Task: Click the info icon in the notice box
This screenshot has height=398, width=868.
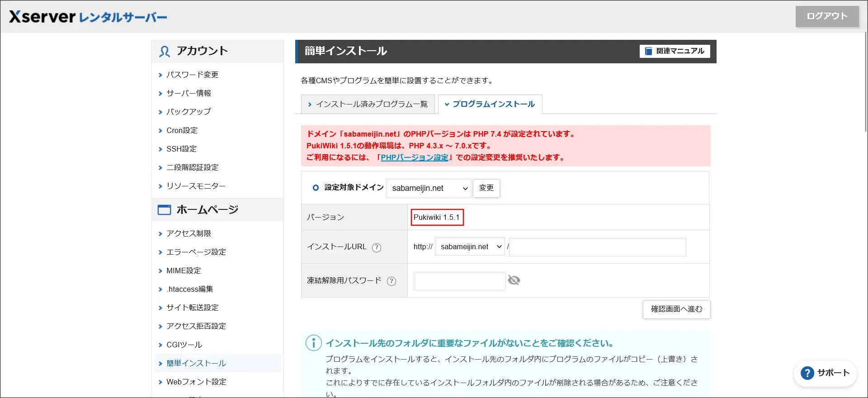Action: tap(314, 343)
